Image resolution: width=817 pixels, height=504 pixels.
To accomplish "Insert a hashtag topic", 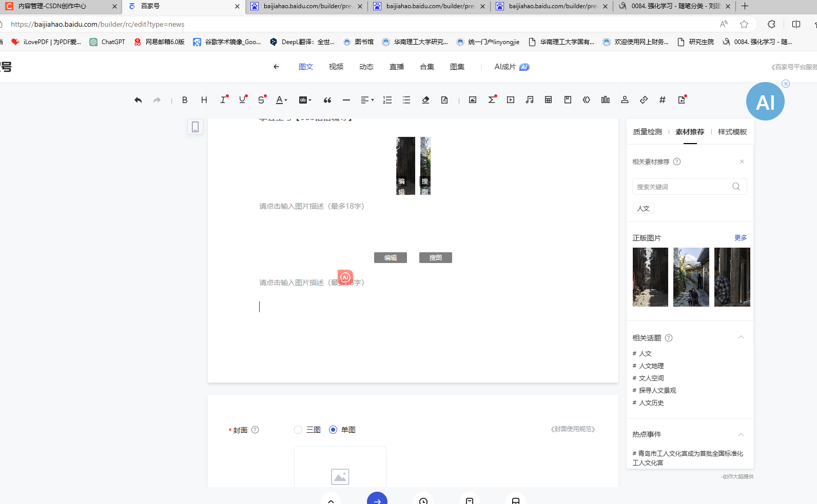I will (x=663, y=100).
